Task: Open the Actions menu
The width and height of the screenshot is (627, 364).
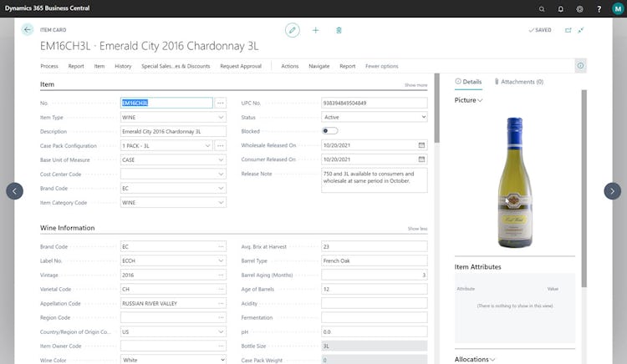Action: (x=289, y=66)
